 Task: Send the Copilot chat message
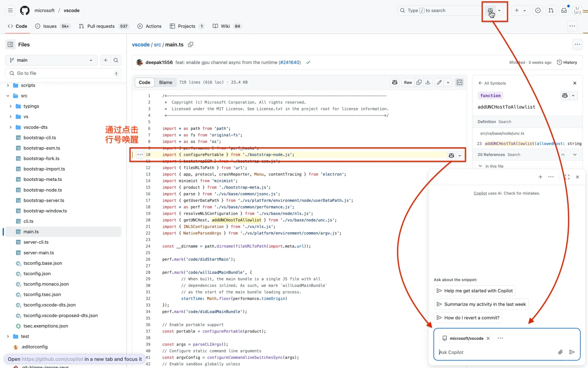pos(572,352)
